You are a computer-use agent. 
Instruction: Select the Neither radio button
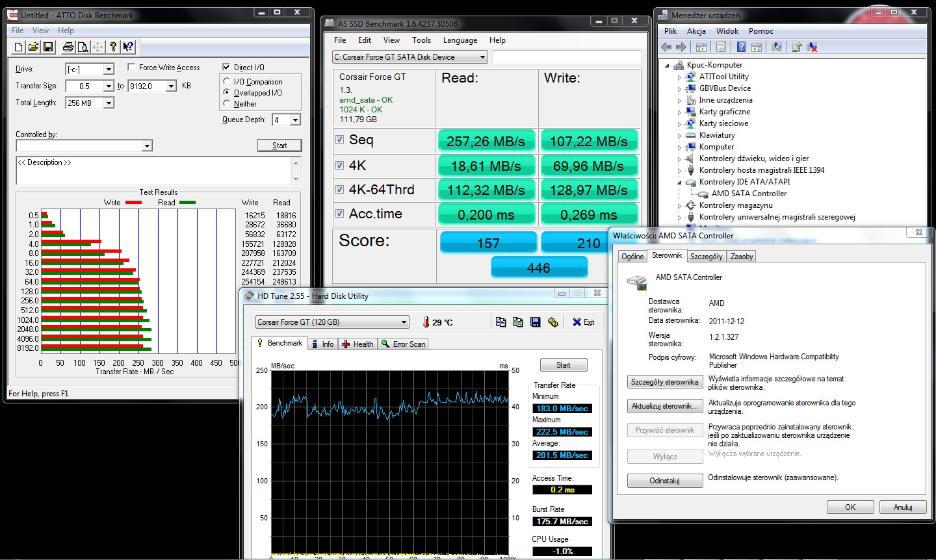point(227,103)
